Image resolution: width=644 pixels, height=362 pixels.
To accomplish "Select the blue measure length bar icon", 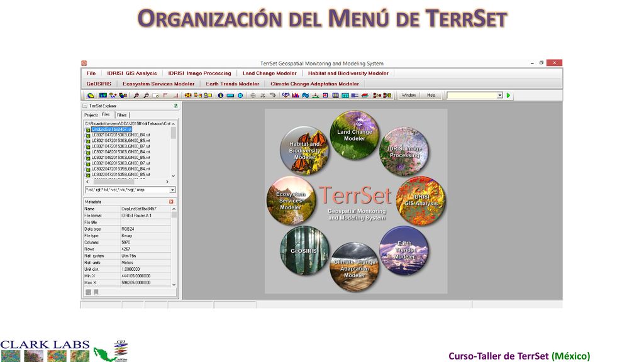I will point(230,96).
